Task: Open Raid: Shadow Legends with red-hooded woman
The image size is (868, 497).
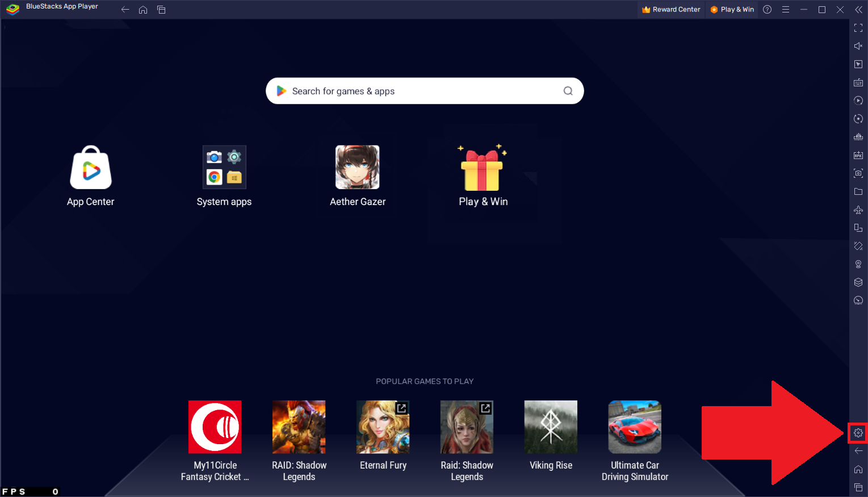Action: (x=467, y=427)
